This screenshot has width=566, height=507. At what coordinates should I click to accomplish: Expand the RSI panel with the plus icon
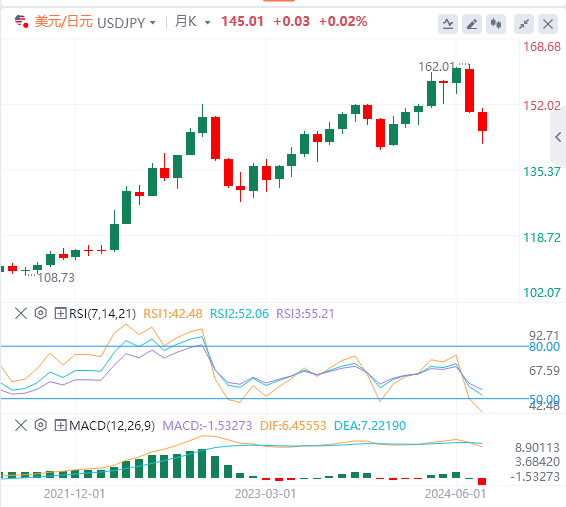pos(60,313)
